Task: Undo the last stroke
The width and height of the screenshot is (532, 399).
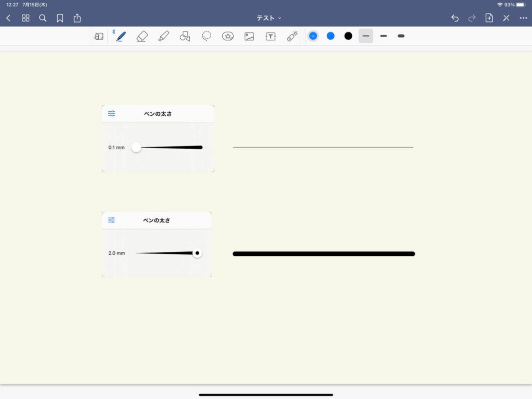Action: (455, 18)
